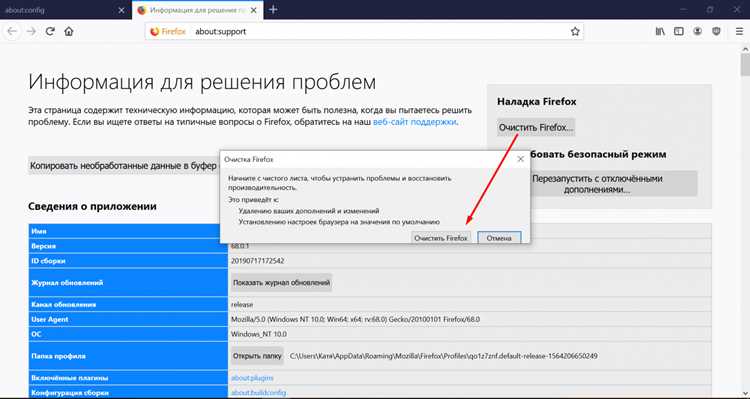Click the Windows_NT 10.0 value
Image resolution: width=750 pixels, height=399 pixels.
(259, 334)
